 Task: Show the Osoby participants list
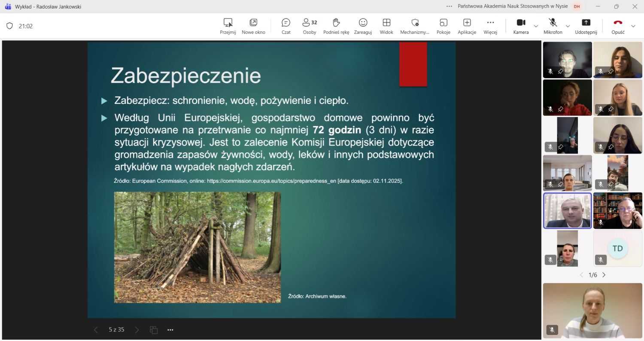tap(309, 26)
